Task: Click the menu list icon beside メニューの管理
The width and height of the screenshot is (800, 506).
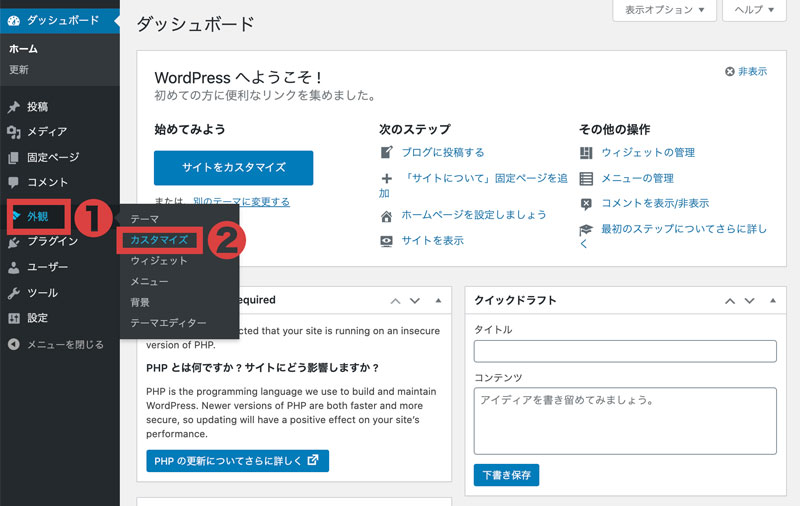Action: (586, 179)
